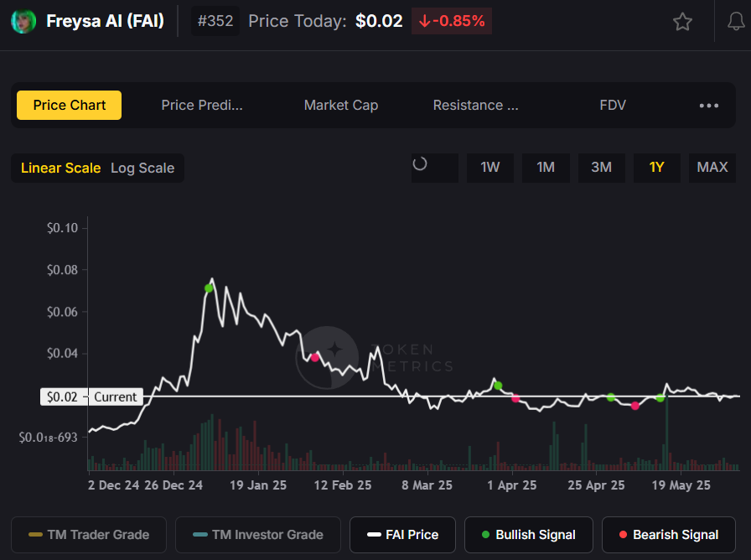The height and width of the screenshot is (560, 751).
Task: Click the #352 rank badge
Action: click(x=215, y=21)
